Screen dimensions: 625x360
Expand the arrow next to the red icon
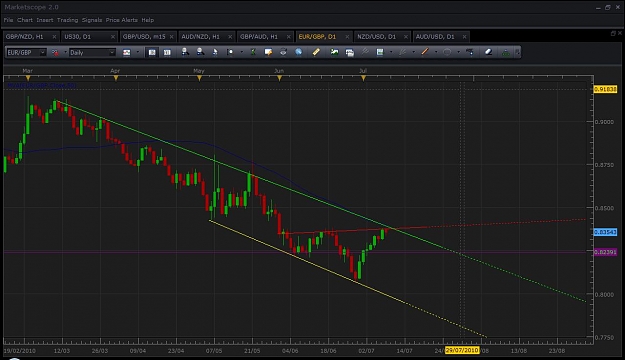[65, 52]
